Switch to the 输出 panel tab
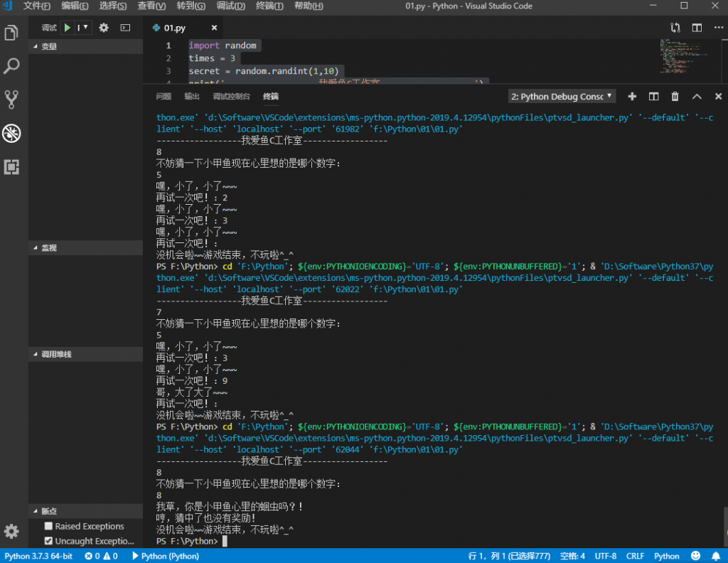This screenshot has height=563, width=728. click(192, 96)
